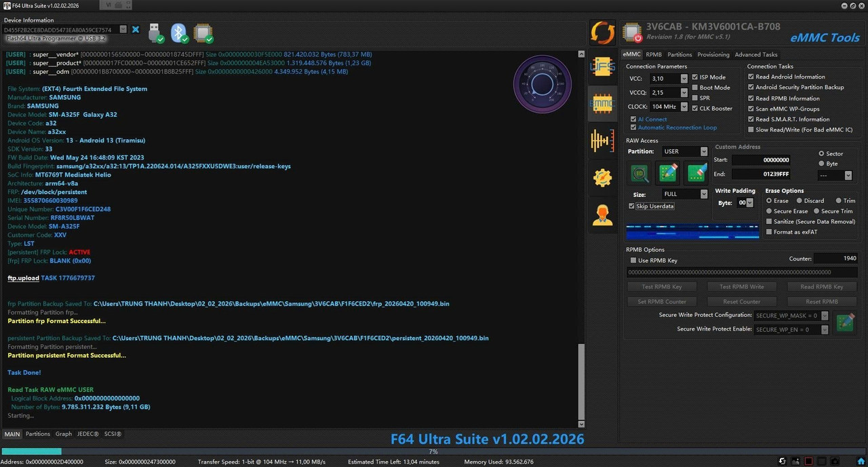This screenshot has height=467, width=868.
Task: Click the Start address input field
Action: 761,160
